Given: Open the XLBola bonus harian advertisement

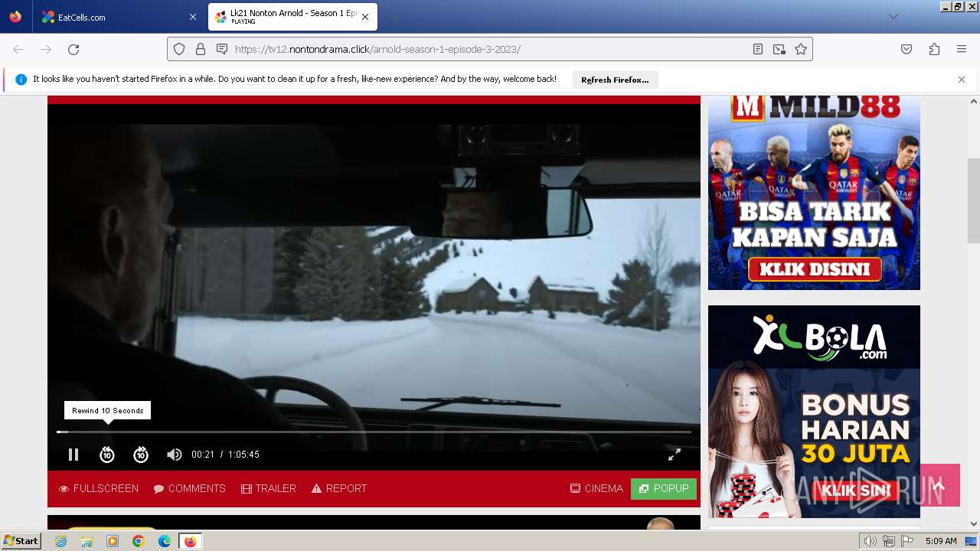Looking at the screenshot, I should click(x=814, y=412).
